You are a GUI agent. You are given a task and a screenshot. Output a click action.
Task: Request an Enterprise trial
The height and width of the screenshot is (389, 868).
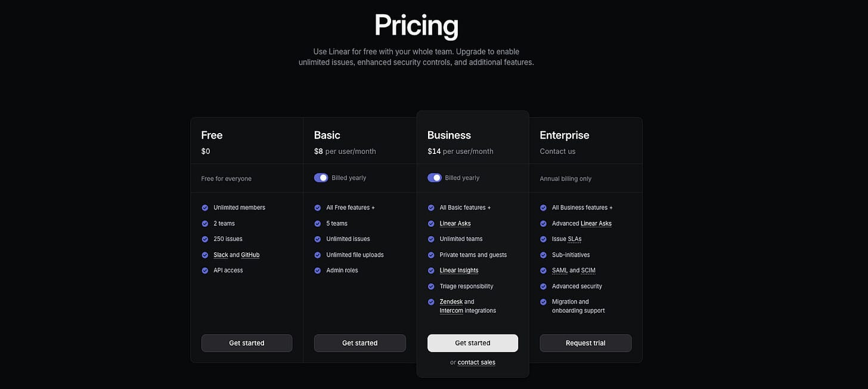[x=585, y=343]
